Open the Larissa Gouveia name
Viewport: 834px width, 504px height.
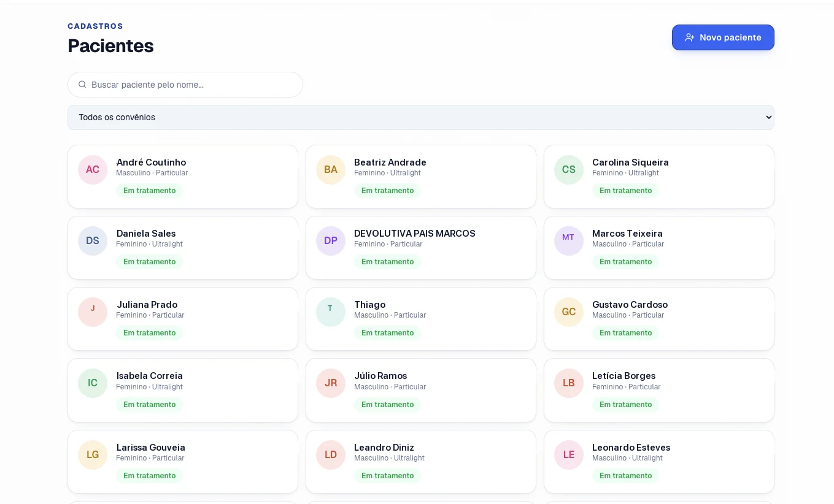point(151,448)
